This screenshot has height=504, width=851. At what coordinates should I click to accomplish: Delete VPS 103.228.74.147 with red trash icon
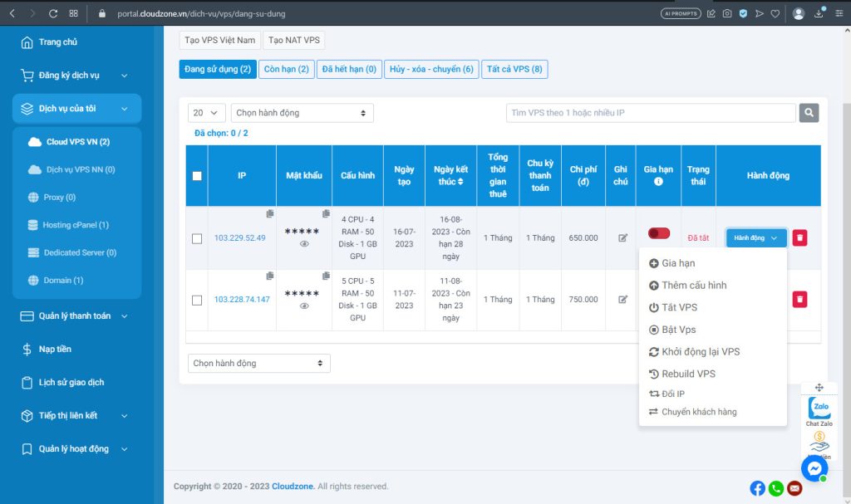tap(799, 300)
